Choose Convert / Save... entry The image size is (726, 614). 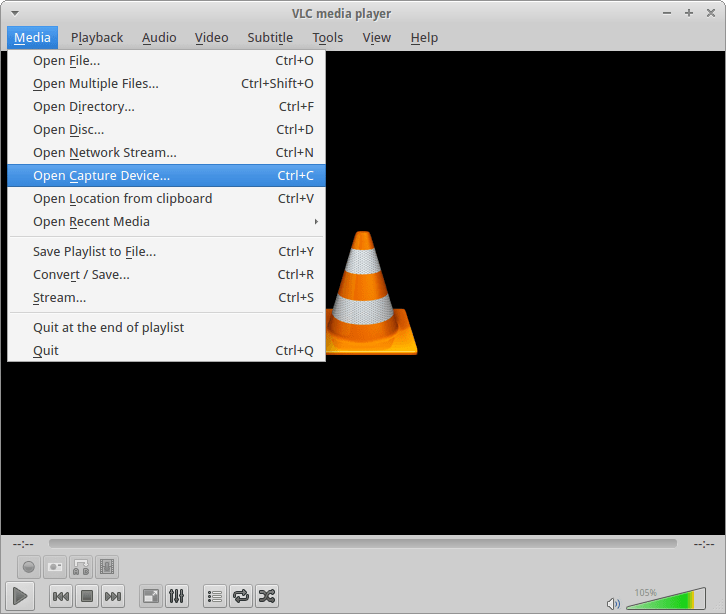[x=167, y=275]
